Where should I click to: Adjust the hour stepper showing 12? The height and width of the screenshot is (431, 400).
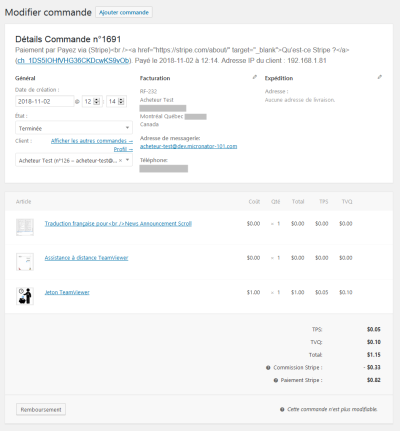click(97, 101)
